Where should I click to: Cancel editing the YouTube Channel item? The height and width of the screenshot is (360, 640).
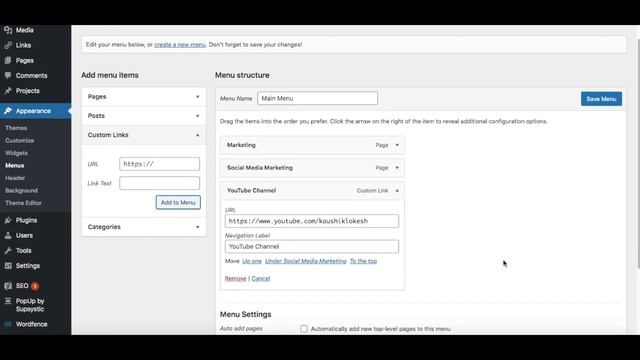click(261, 279)
